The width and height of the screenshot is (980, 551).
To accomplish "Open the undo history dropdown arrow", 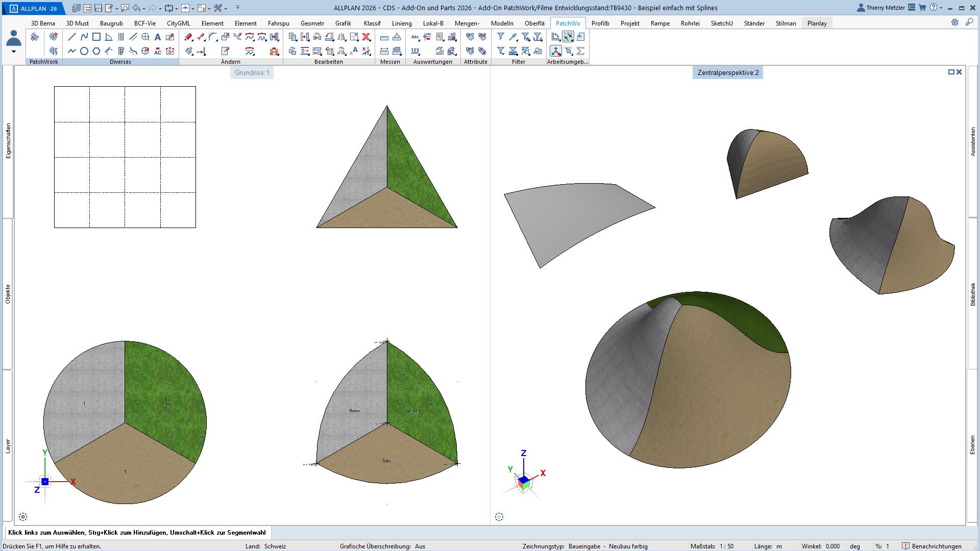I will 144,8.
